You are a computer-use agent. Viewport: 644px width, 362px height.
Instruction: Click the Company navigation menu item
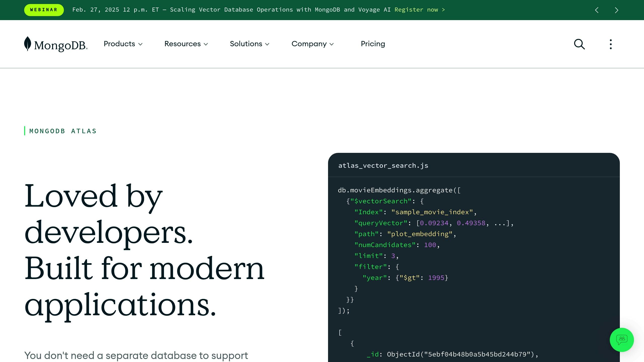[312, 44]
